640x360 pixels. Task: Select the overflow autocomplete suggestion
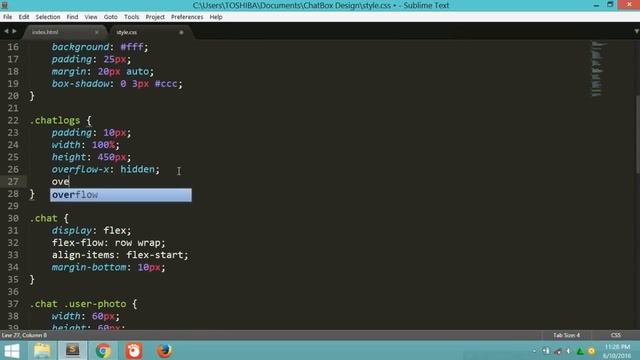pyautogui.click(x=121, y=195)
